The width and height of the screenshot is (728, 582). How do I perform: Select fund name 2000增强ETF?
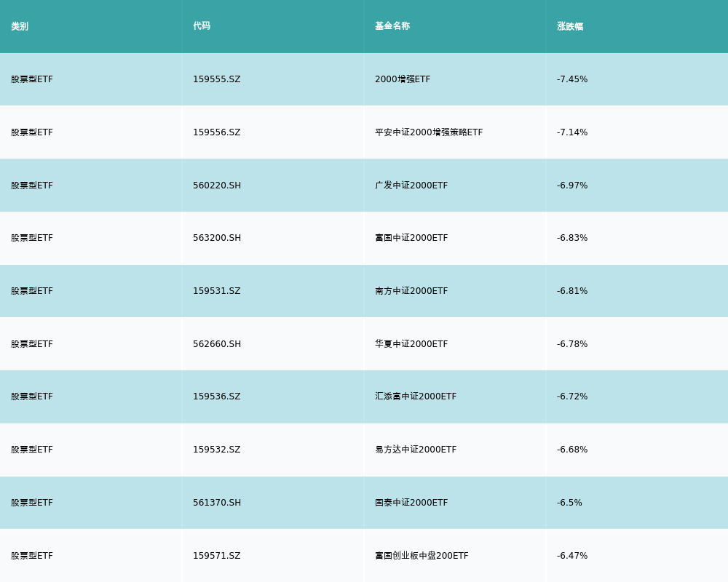pyautogui.click(x=403, y=79)
